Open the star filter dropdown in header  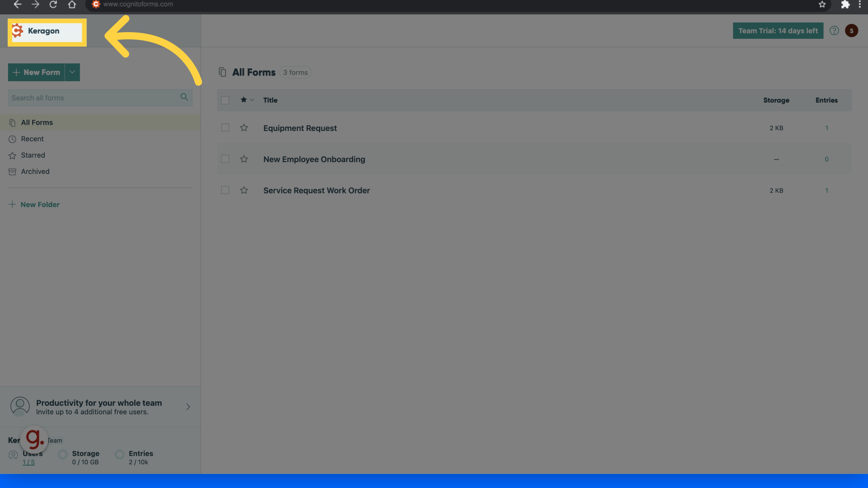[x=247, y=100]
